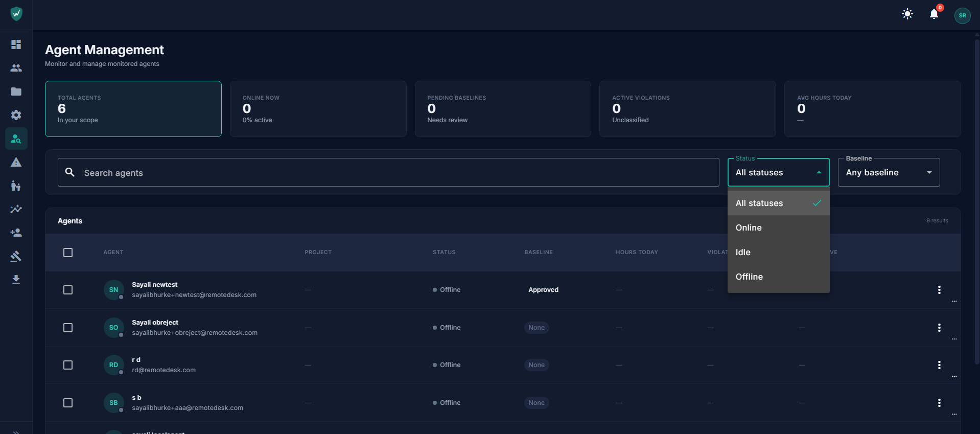980x434 pixels.
Task: Open the analytics trend line sidebar icon
Action: click(16, 209)
